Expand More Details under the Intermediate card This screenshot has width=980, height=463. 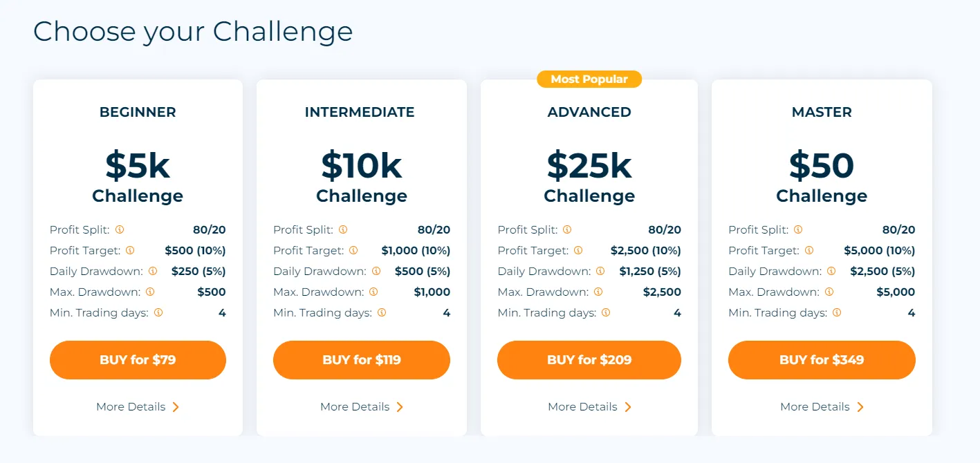tap(362, 406)
